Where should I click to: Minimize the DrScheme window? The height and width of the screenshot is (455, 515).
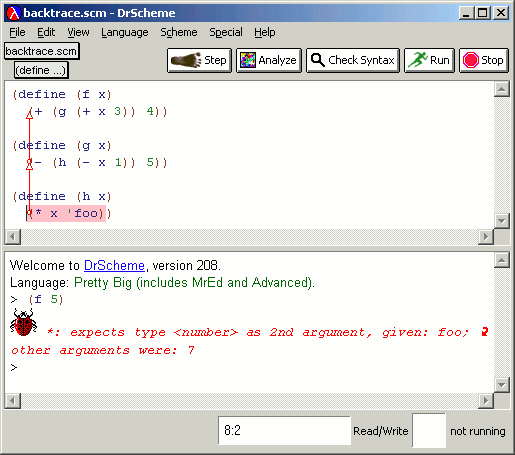point(466,13)
